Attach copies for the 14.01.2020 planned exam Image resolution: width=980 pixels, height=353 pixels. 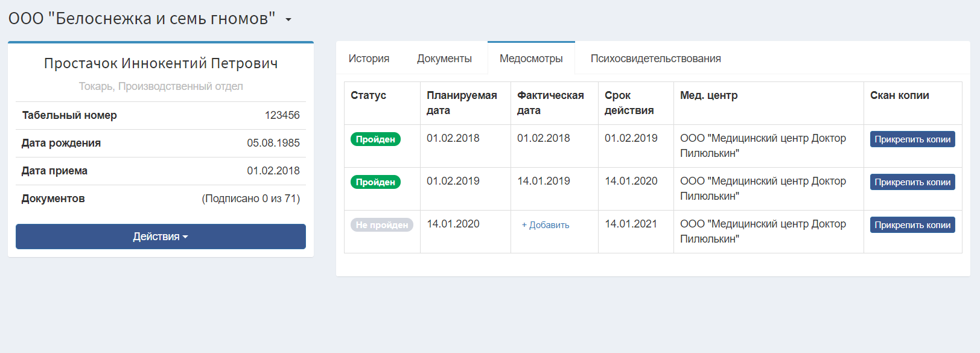tap(912, 225)
